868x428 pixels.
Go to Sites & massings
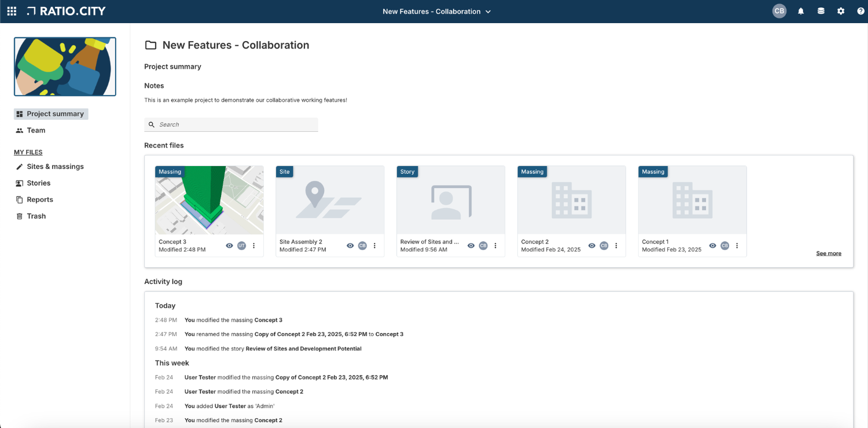[x=55, y=167]
